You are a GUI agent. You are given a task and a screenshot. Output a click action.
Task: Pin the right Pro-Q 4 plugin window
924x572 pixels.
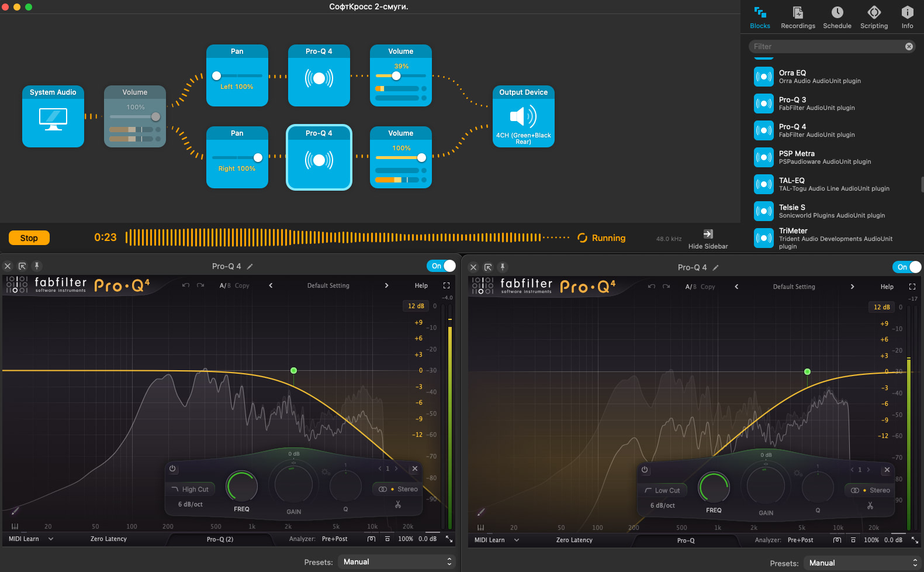pos(502,267)
